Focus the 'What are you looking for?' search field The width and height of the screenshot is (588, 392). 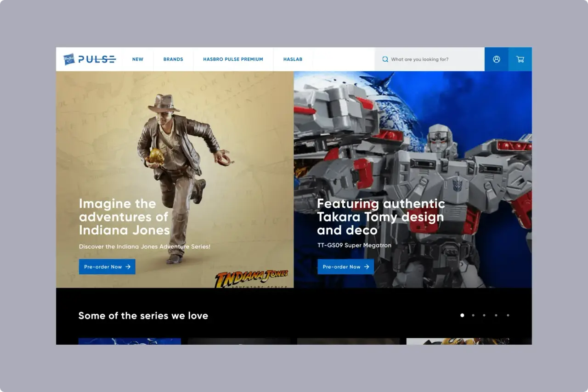point(430,59)
